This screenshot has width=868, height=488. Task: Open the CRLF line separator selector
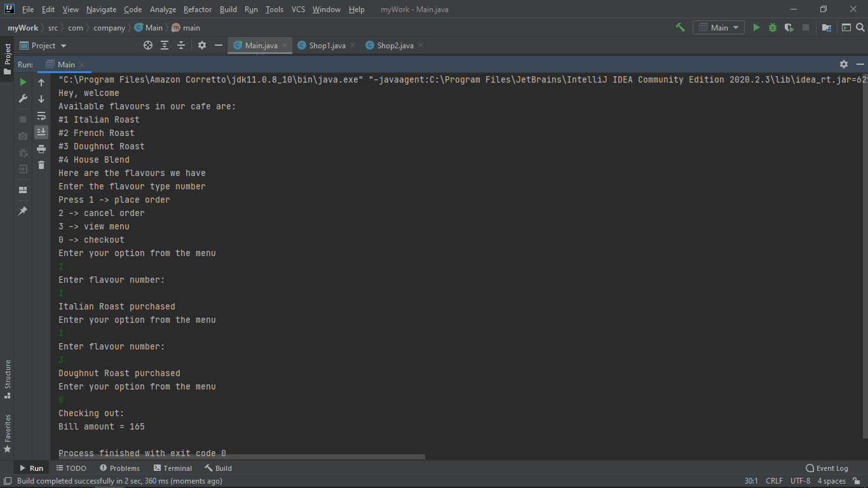click(x=774, y=481)
